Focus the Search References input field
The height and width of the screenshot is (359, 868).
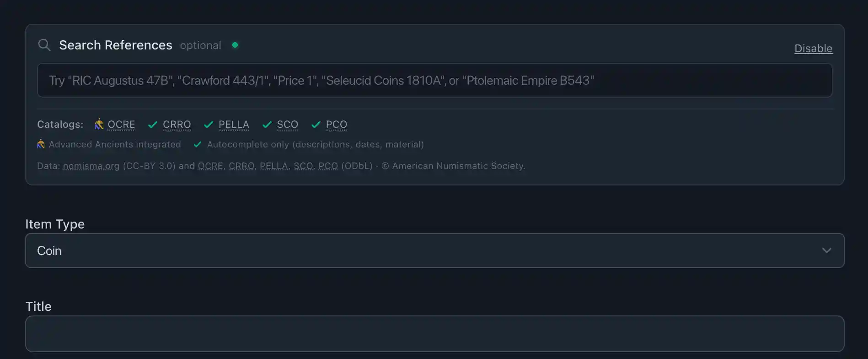434,80
